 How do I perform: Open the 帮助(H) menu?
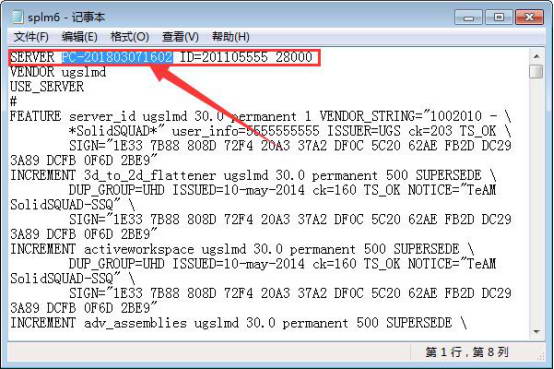[x=230, y=37]
